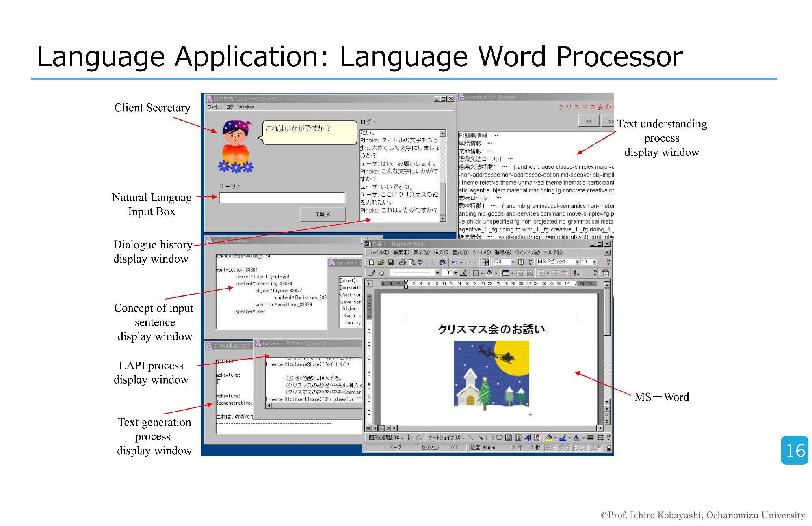Viewport: 812px width, 526px height.
Task: Select the Oval drawing tool
Action: (499, 438)
